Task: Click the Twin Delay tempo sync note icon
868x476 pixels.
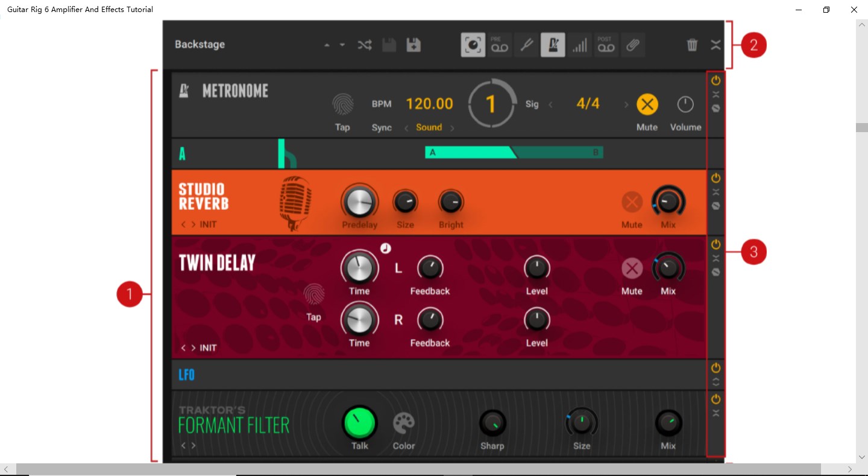Action: pyautogui.click(x=386, y=248)
